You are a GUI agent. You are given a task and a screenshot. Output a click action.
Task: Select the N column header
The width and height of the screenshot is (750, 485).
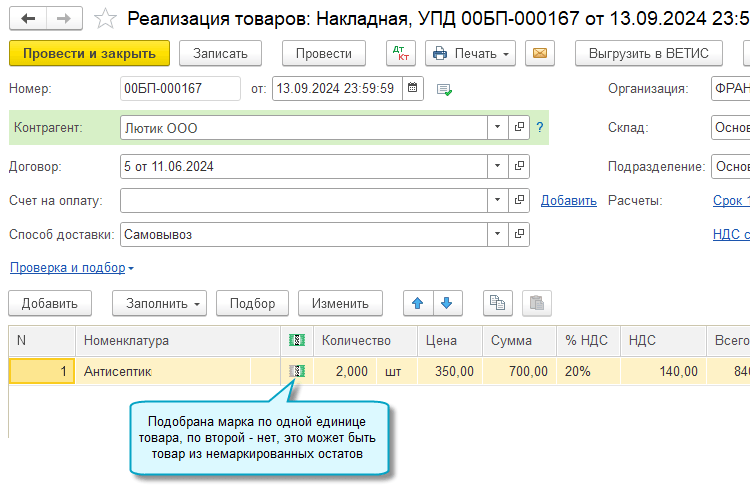click(42, 341)
